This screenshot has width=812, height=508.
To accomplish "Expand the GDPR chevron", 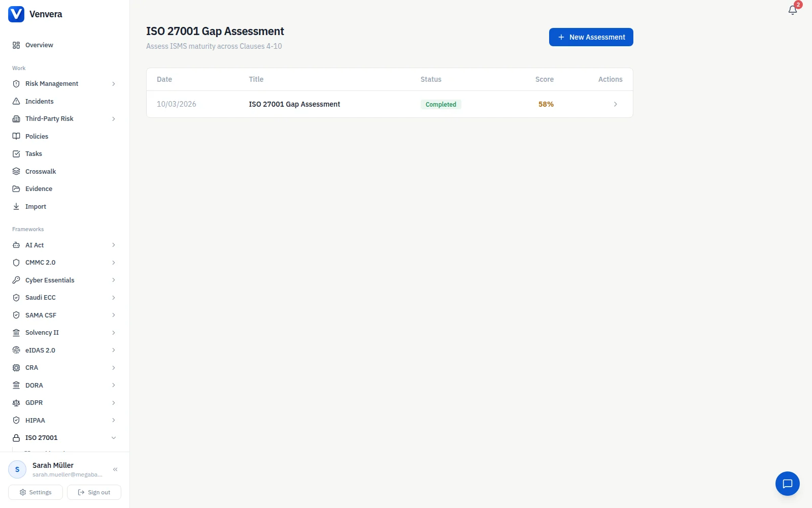I will pyautogui.click(x=114, y=403).
